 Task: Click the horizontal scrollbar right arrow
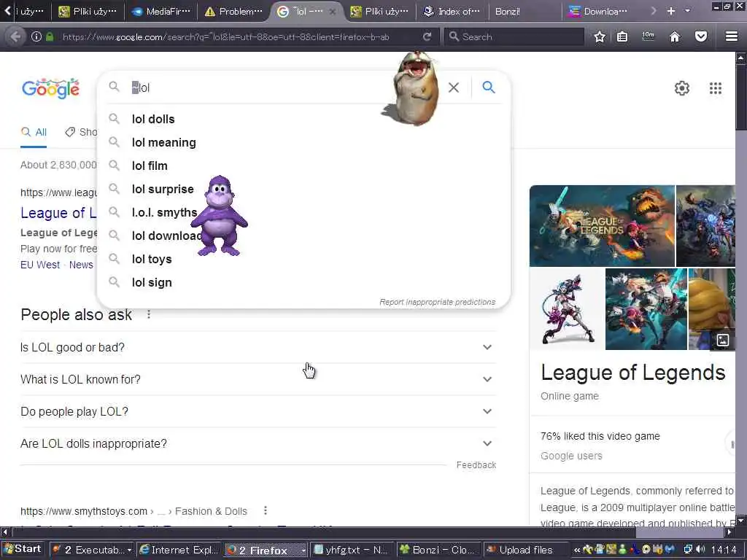(x=729, y=532)
